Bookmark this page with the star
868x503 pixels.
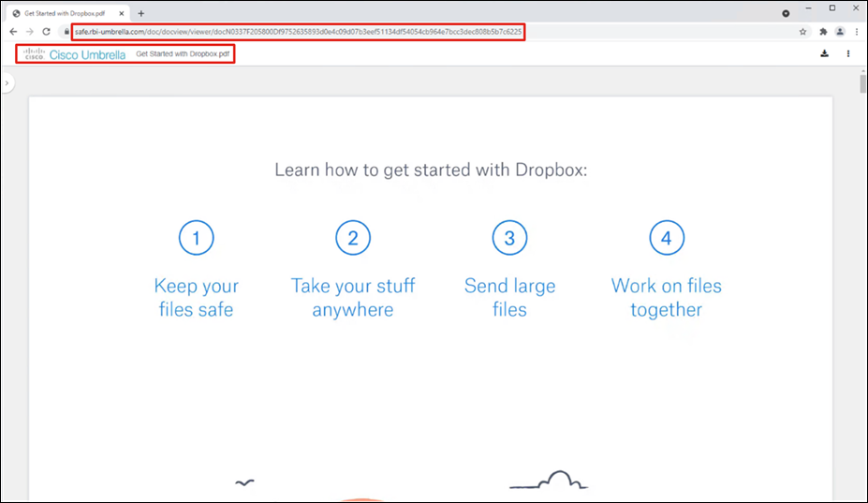802,32
